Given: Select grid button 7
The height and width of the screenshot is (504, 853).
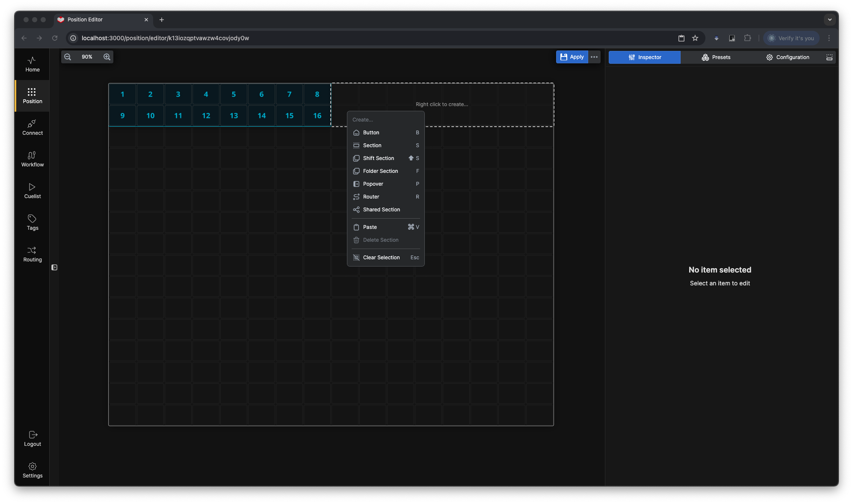Looking at the screenshot, I should tap(289, 94).
